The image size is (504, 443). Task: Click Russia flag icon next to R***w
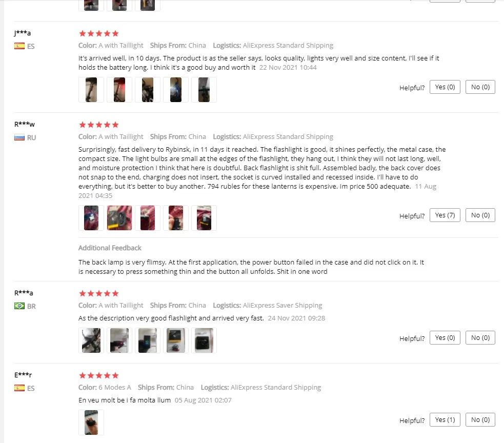pyautogui.click(x=19, y=137)
